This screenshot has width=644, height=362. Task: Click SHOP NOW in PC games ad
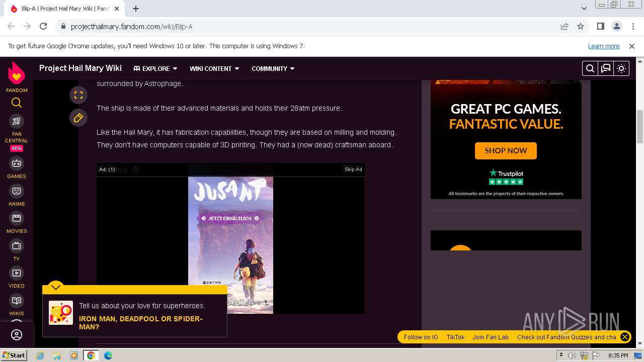tap(506, 150)
